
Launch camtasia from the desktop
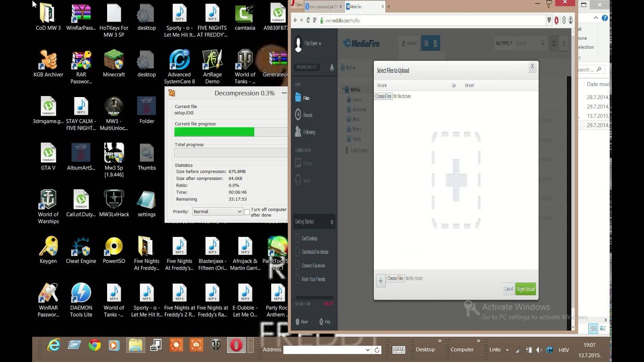pos(245,18)
